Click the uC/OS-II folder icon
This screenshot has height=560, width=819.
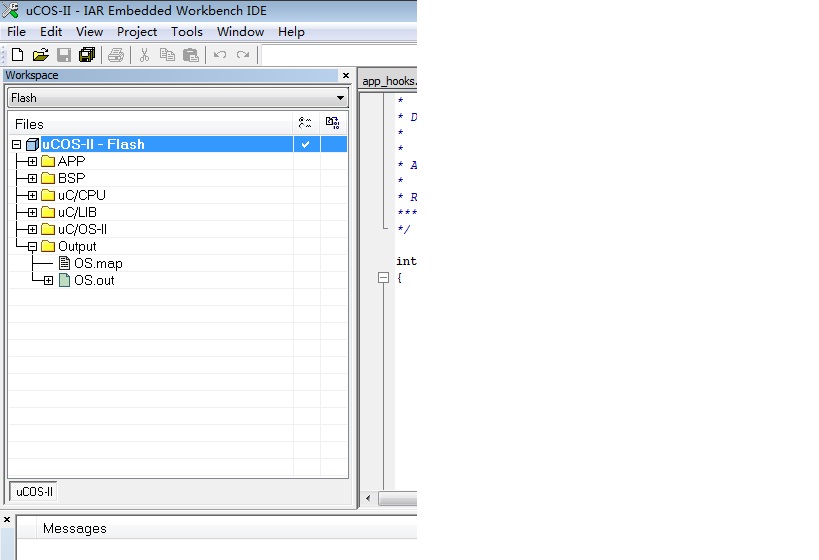click(48, 229)
